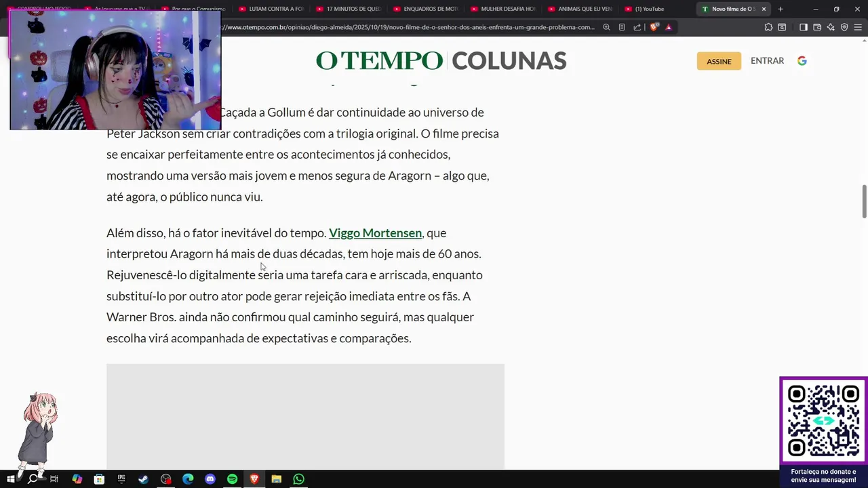868x488 pixels.
Task: Click the O TEMPO logo
Action: click(379, 60)
